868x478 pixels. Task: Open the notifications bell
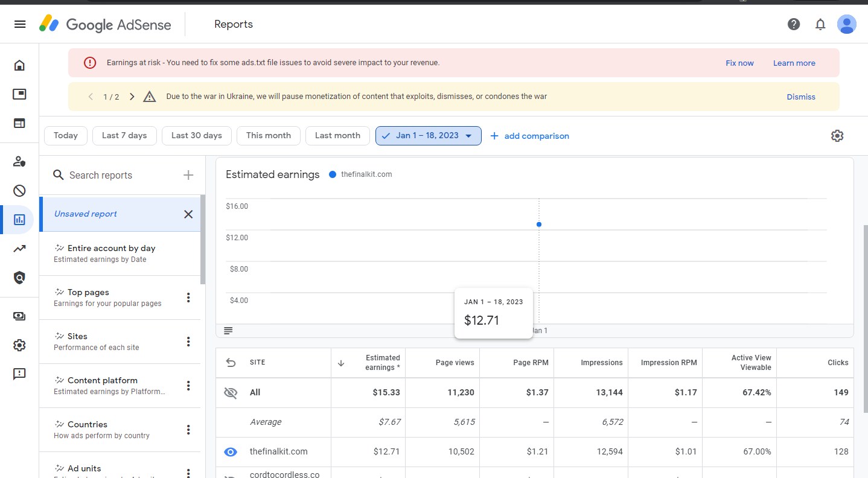820,24
